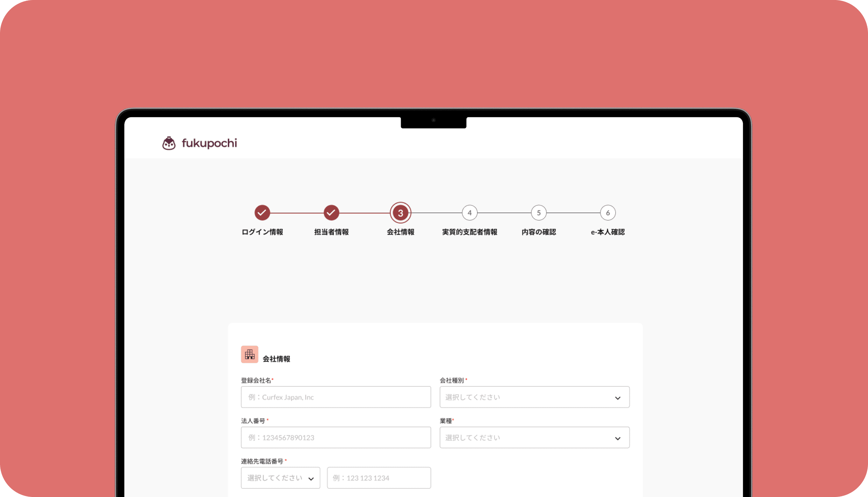
Task: Select the active step 3 circle
Action: [x=400, y=212]
